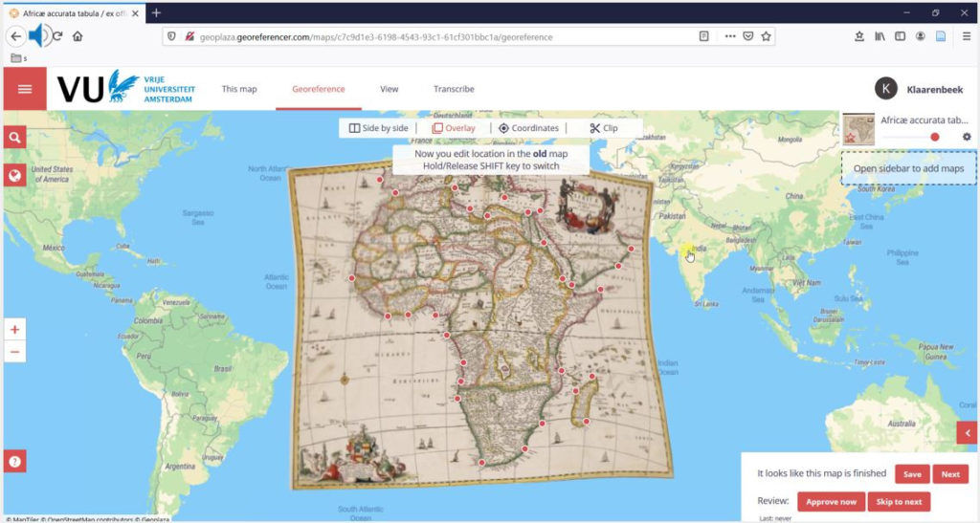Open the Coordinates tool
980x523 pixels.
[x=528, y=128]
